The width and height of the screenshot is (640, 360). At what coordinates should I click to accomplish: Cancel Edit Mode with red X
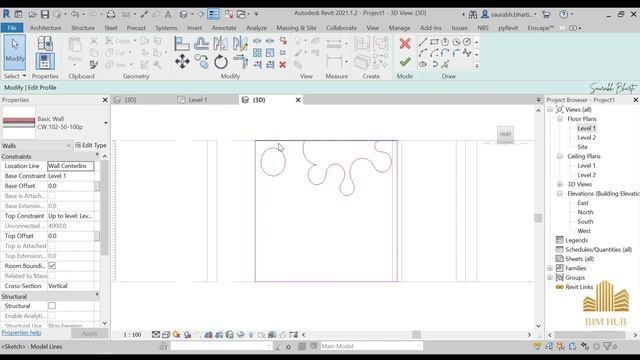click(x=405, y=43)
